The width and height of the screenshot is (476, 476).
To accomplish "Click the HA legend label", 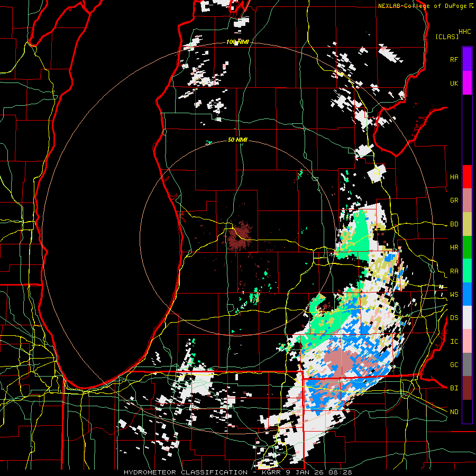I will [454, 177].
